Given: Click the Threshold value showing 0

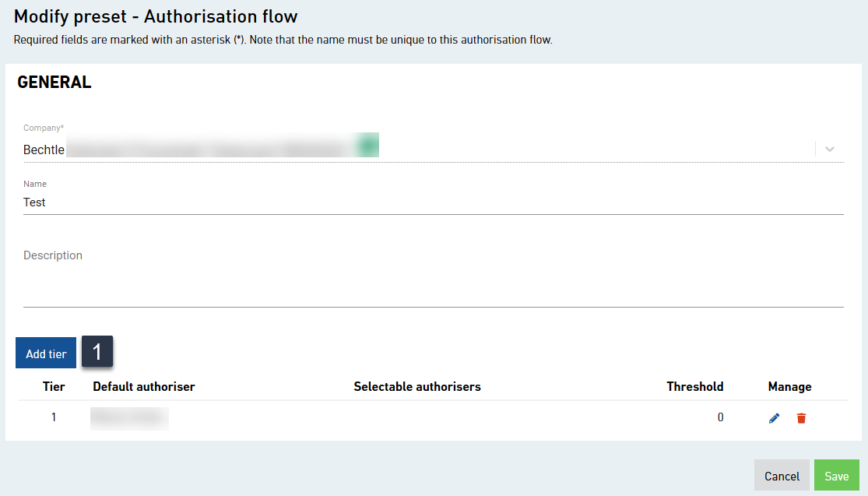Looking at the screenshot, I should point(720,417).
